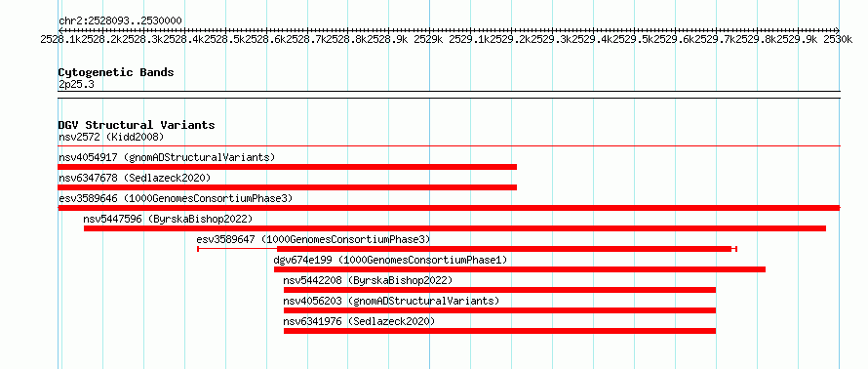
Task: Open dgv674e199 (1000GenomesConsortiumPhase1) label
Action: tap(390, 260)
